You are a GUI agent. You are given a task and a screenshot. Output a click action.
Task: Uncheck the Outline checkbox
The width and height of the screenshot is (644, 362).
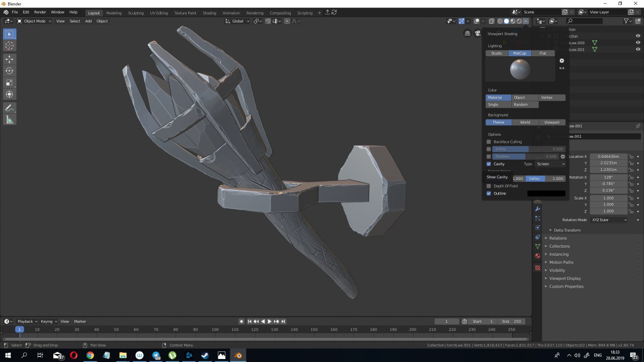tap(489, 194)
